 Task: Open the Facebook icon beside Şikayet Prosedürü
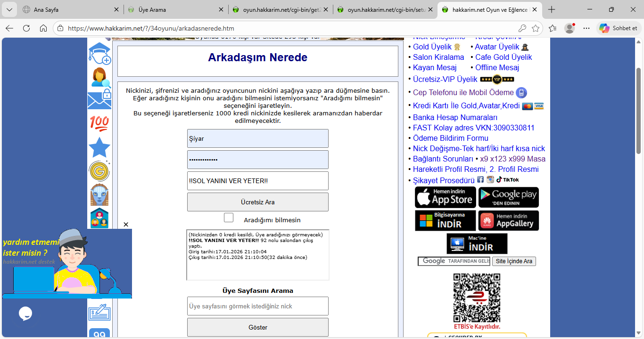[480, 179]
